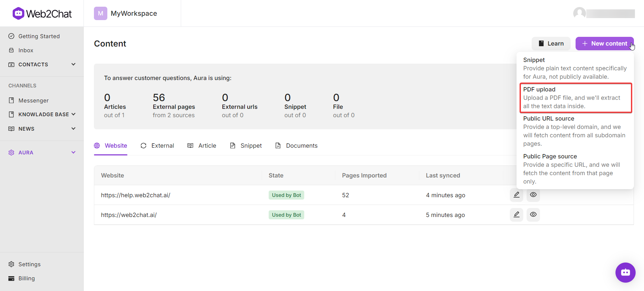The width and height of the screenshot is (644, 291).
Task: Click Used by Bot badge for web2chat.ai
Action: 286,215
